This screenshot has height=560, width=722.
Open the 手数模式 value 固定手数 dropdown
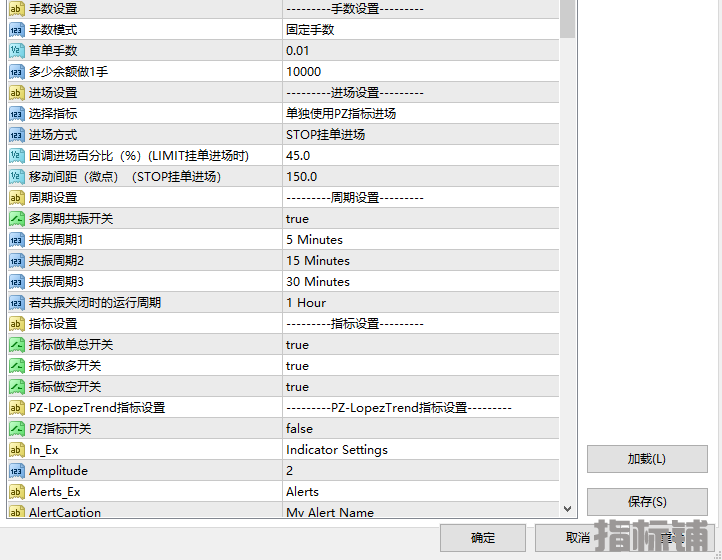(x=310, y=30)
